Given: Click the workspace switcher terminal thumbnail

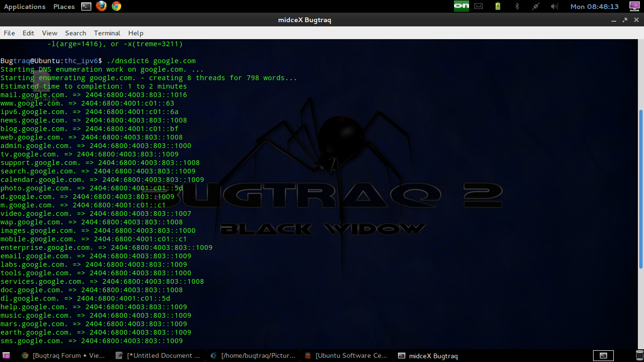Looking at the screenshot, I should tap(603, 355).
